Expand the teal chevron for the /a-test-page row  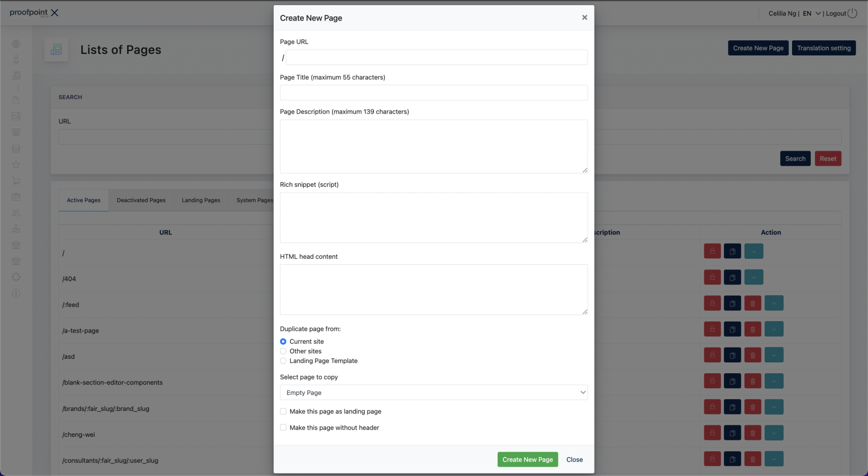[774, 329]
